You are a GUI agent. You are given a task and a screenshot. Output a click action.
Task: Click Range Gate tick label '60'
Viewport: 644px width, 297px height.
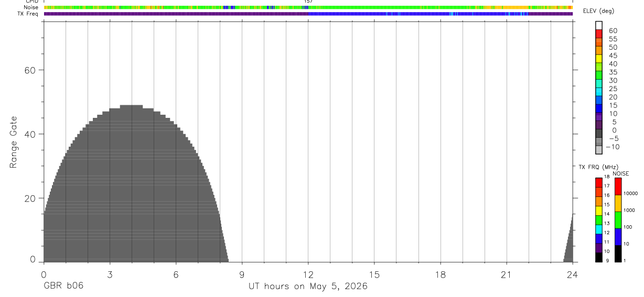30,70
